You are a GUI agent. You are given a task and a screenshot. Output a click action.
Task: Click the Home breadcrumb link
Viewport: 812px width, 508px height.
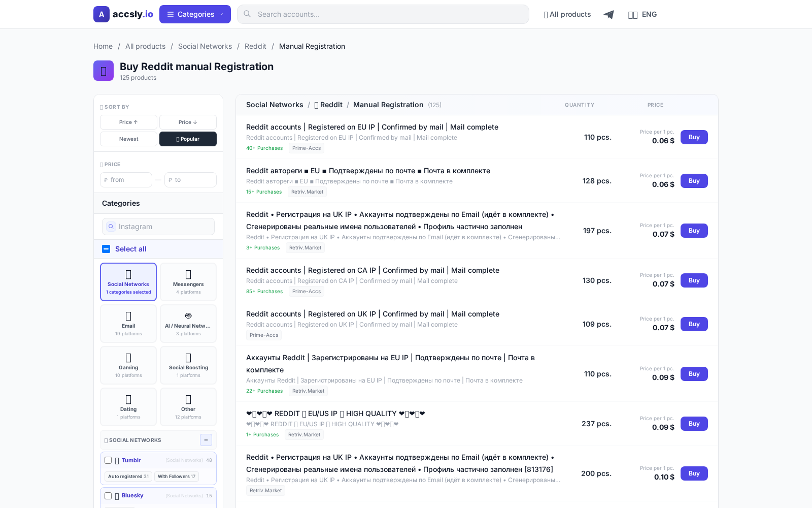(103, 46)
